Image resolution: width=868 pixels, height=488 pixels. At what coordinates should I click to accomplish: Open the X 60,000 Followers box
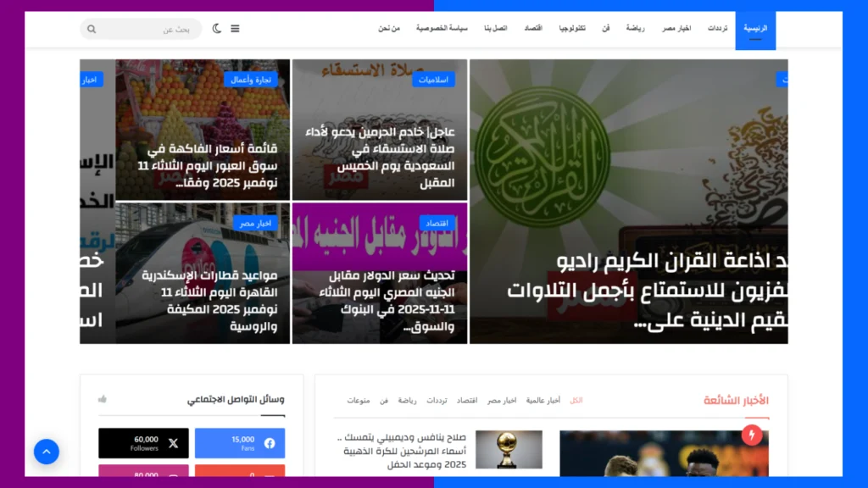click(143, 443)
